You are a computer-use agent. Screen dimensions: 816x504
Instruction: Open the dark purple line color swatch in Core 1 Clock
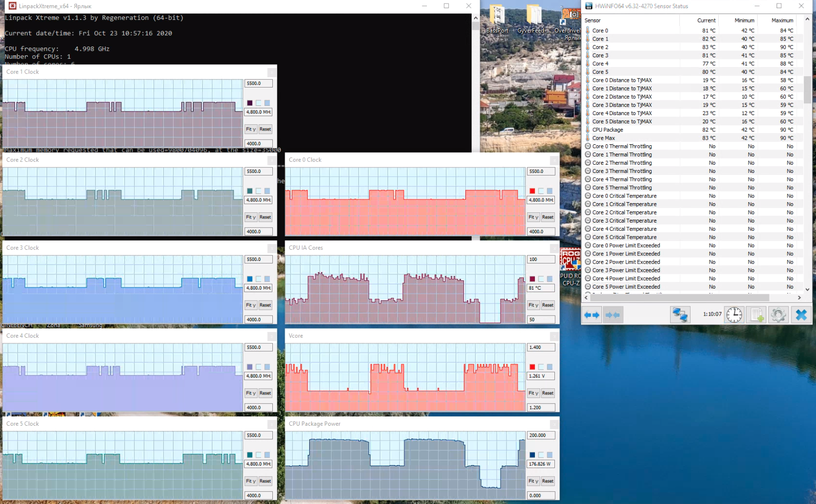250,103
